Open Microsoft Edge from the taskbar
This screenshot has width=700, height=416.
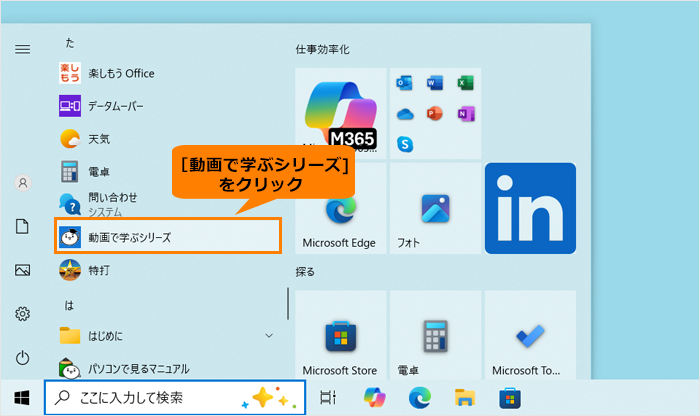420,397
